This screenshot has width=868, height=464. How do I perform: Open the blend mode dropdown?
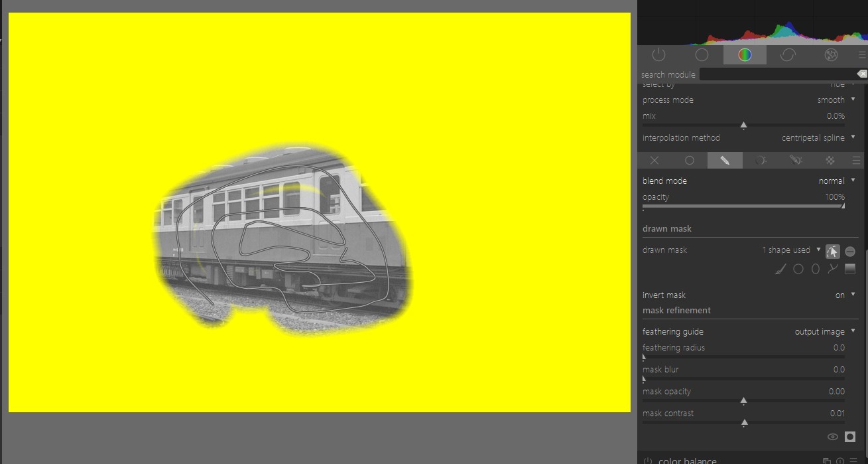(x=749, y=181)
